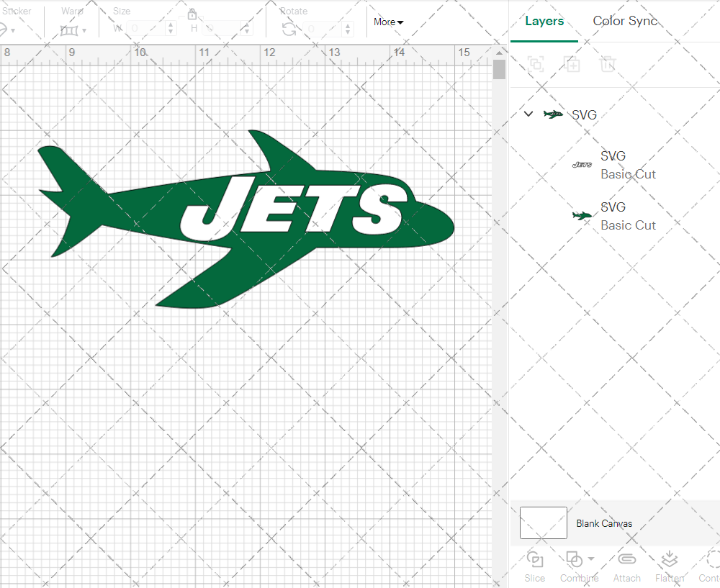This screenshot has height=588, width=720.
Task: Click the green plane layer thumbnail
Action: (x=582, y=215)
